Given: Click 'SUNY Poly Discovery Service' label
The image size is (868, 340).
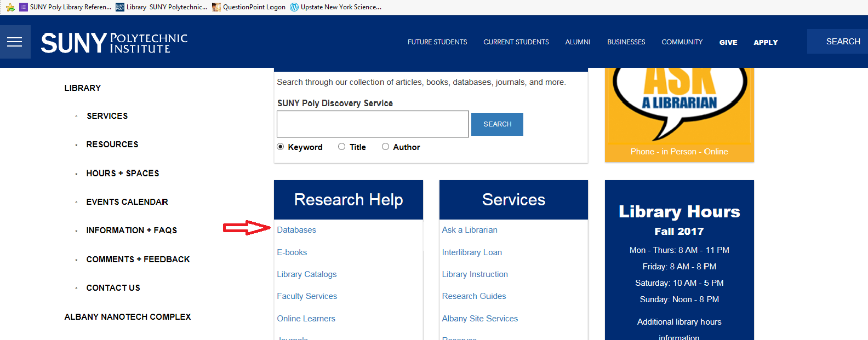Looking at the screenshot, I should pos(335,103).
